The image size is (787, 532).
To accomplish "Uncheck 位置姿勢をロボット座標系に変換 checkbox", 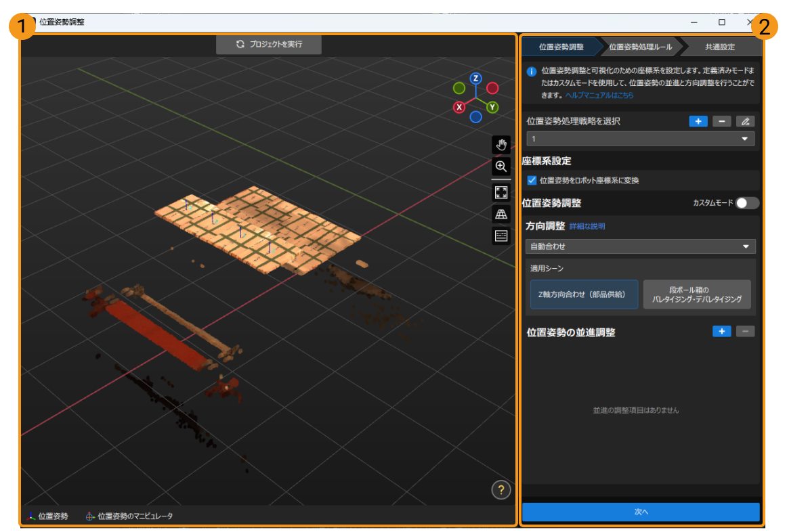I will [x=532, y=181].
